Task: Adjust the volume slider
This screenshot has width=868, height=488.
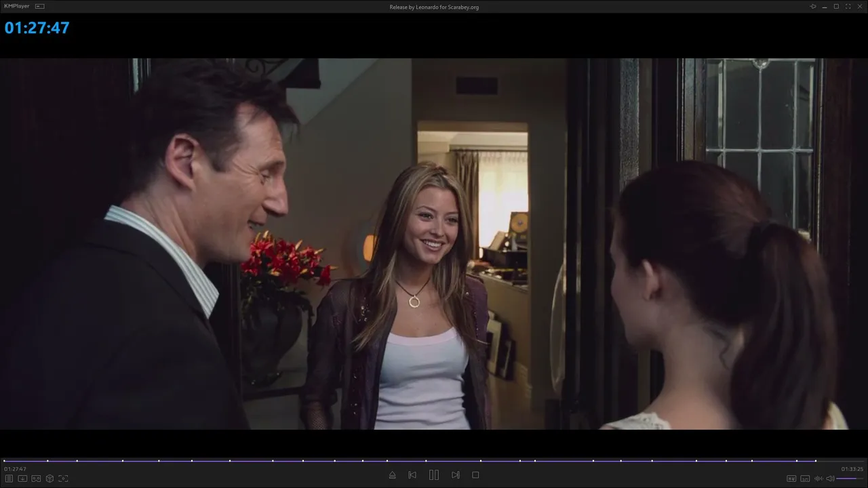Action: click(850, 479)
